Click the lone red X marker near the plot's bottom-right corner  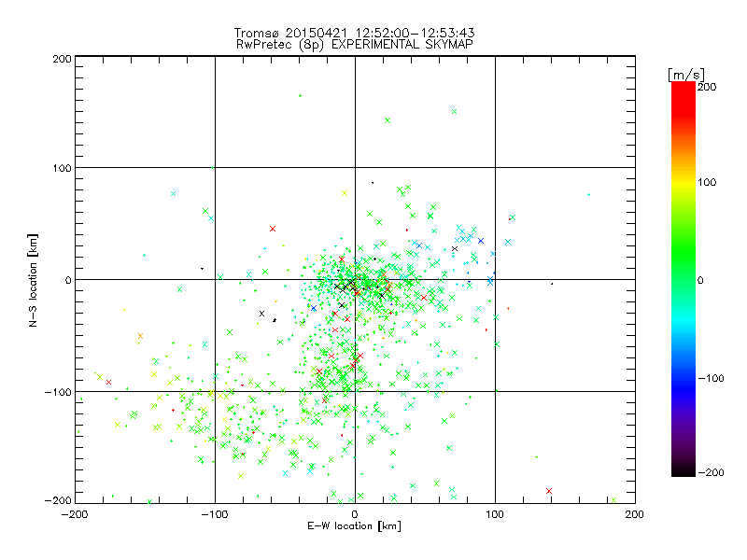549,491
